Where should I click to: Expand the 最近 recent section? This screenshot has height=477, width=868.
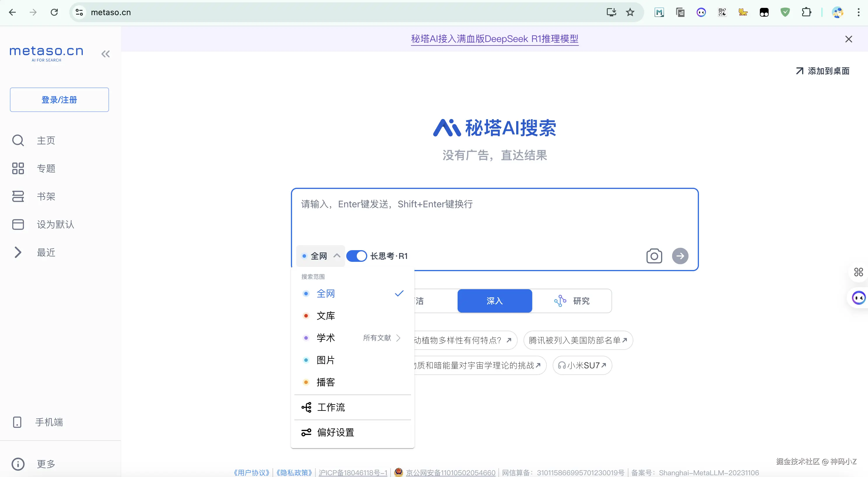(x=18, y=252)
